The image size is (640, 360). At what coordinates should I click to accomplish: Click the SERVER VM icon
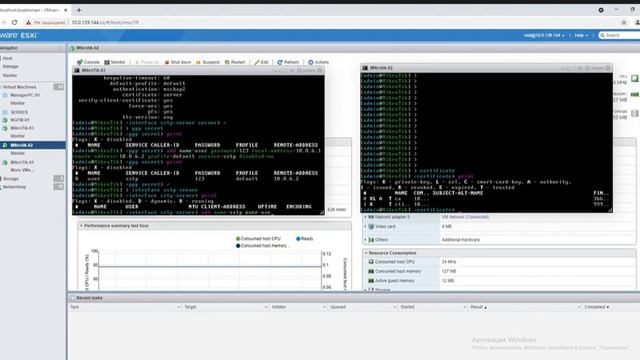[5, 112]
